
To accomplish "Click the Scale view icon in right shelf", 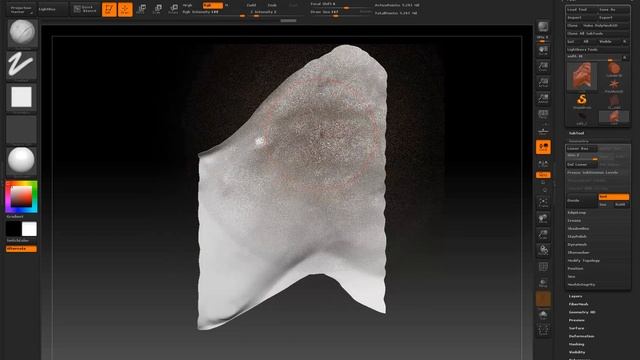I will click(543, 234).
